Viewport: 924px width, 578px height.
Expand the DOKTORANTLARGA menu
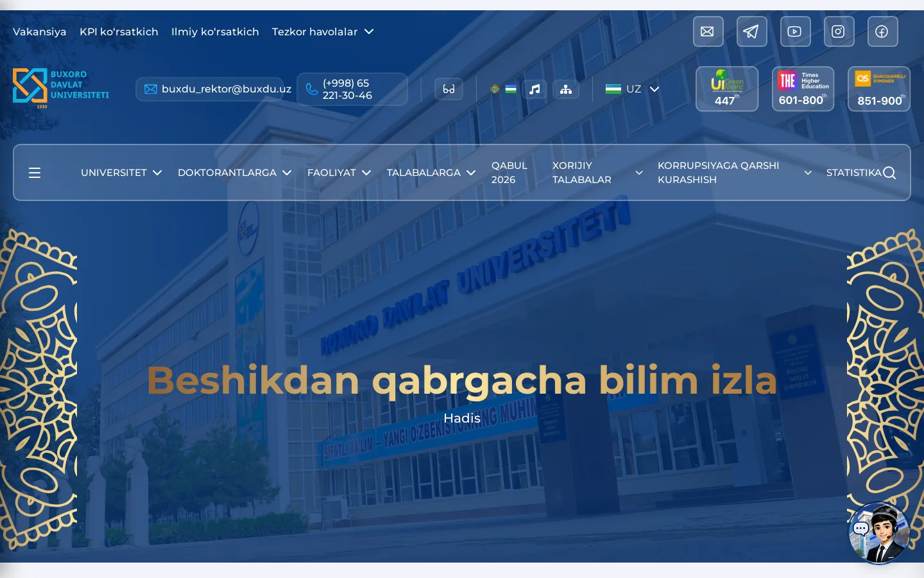coord(235,173)
